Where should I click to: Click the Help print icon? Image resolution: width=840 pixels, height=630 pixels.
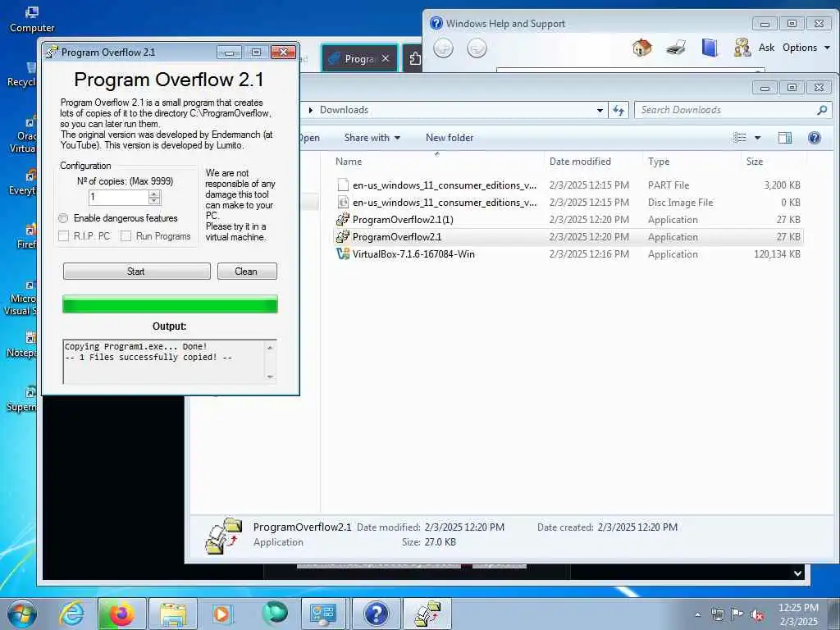(676, 48)
